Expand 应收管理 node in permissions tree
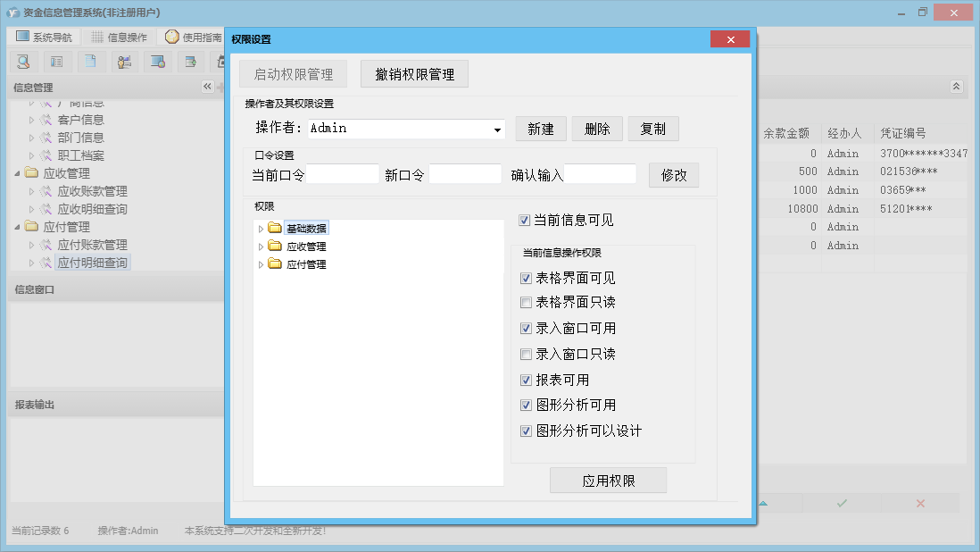This screenshot has height=552, width=980. [x=261, y=247]
